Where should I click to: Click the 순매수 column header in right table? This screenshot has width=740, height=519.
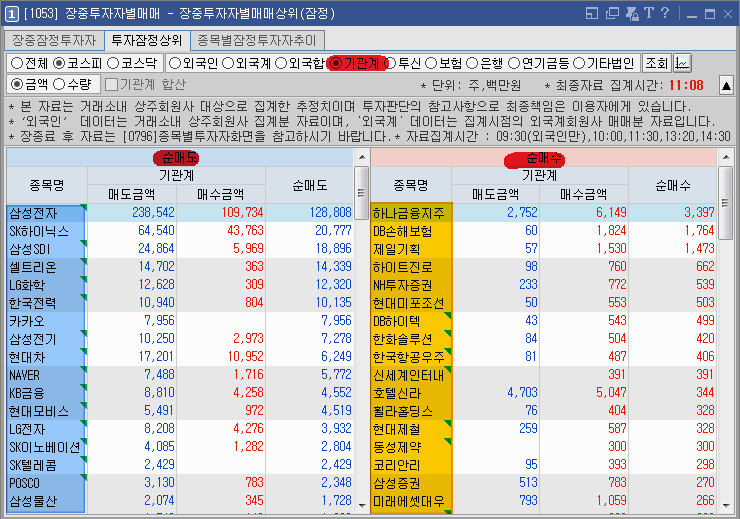click(x=673, y=185)
